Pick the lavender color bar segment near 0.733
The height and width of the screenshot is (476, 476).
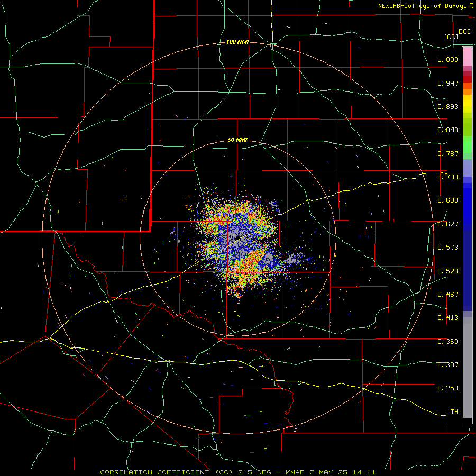coord(467,168)
